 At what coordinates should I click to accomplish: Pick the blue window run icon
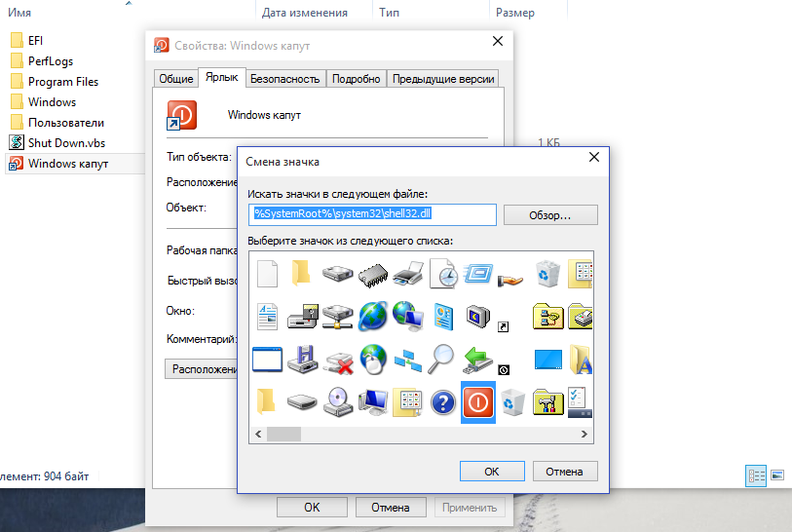pos(477,274)
